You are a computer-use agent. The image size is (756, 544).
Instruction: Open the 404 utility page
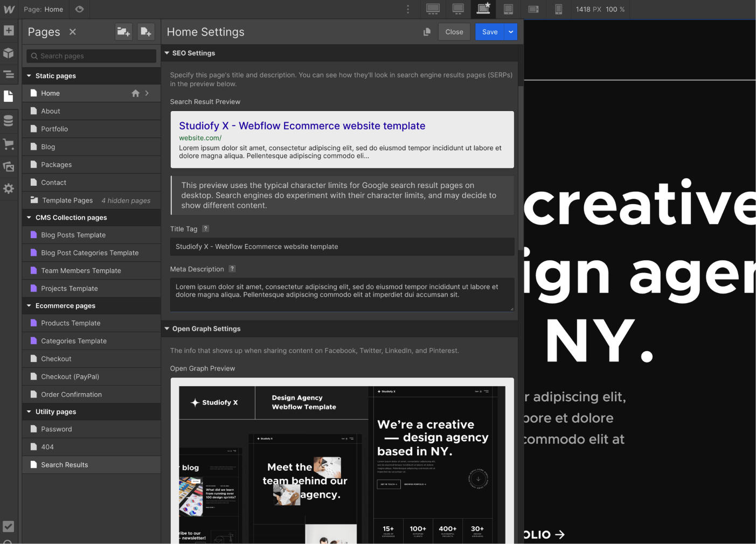pos(92,447)
